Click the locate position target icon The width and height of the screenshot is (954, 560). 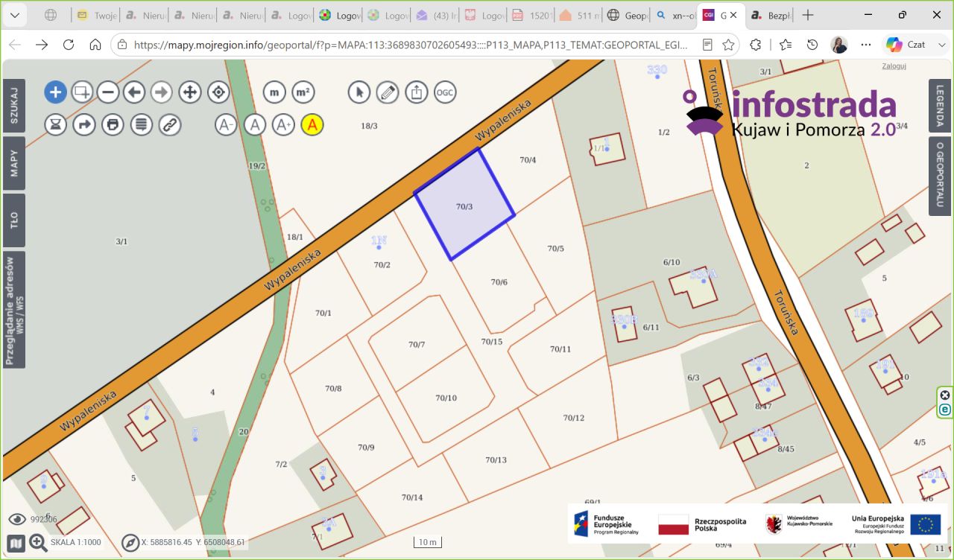[x=218, y=92]
